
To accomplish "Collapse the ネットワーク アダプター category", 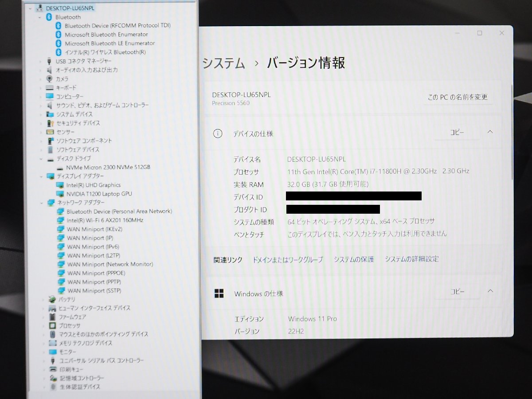I will pos(41,203).
